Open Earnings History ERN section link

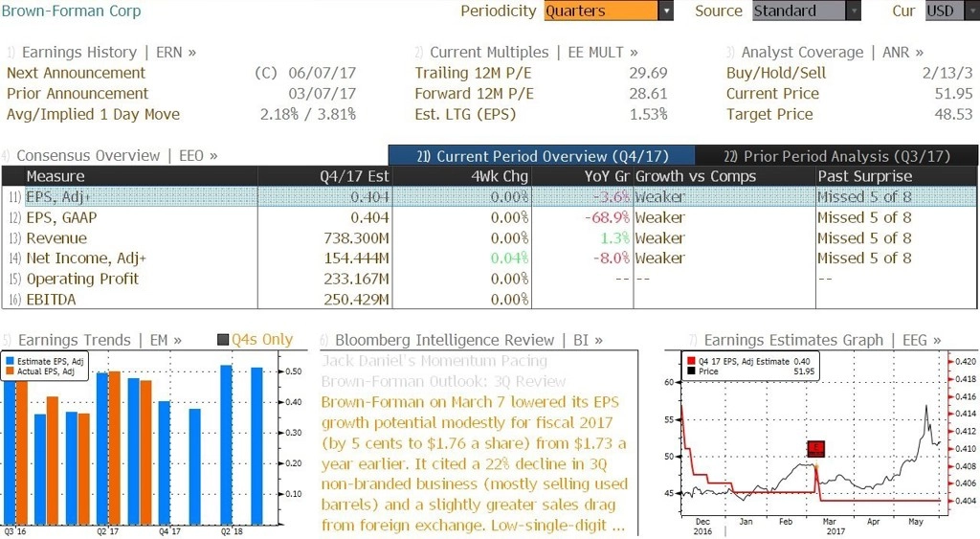[x=109, y=53]
